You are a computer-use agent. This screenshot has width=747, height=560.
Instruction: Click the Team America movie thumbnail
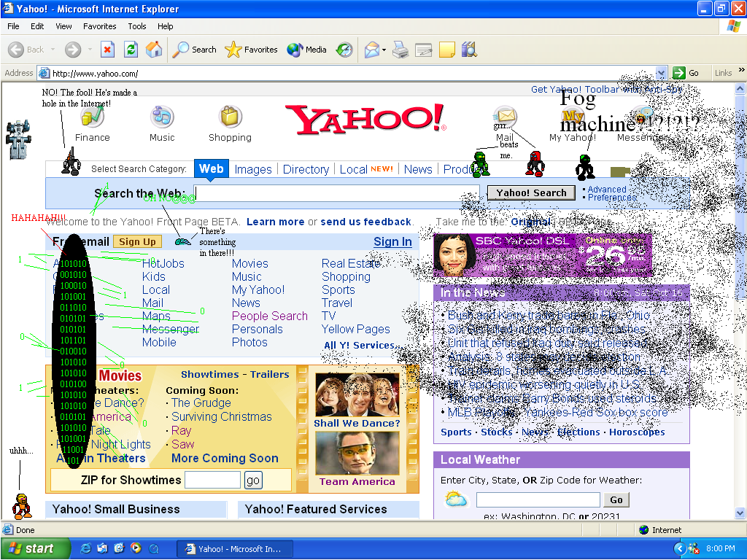point(357,454)
